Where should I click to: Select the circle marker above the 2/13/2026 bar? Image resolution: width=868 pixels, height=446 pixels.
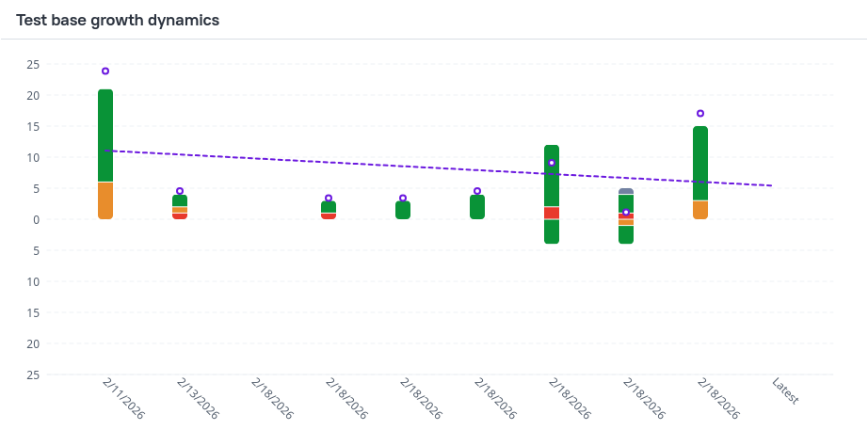coord(180,191)
